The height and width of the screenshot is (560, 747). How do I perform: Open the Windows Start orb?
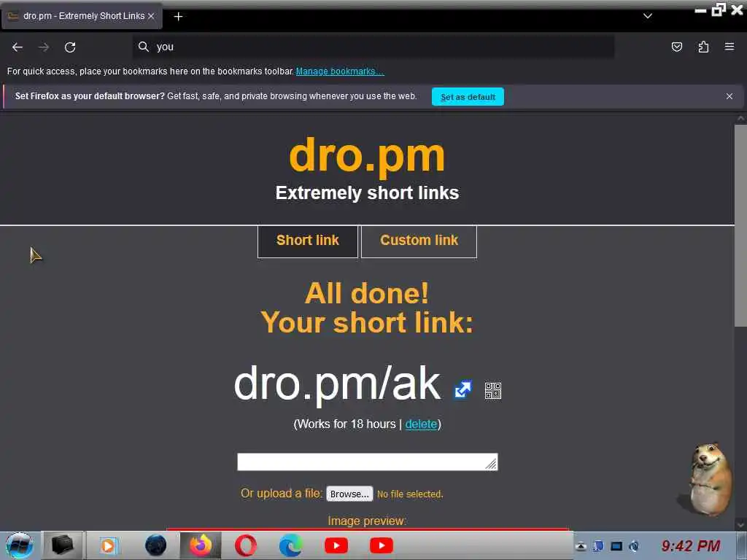20,545
